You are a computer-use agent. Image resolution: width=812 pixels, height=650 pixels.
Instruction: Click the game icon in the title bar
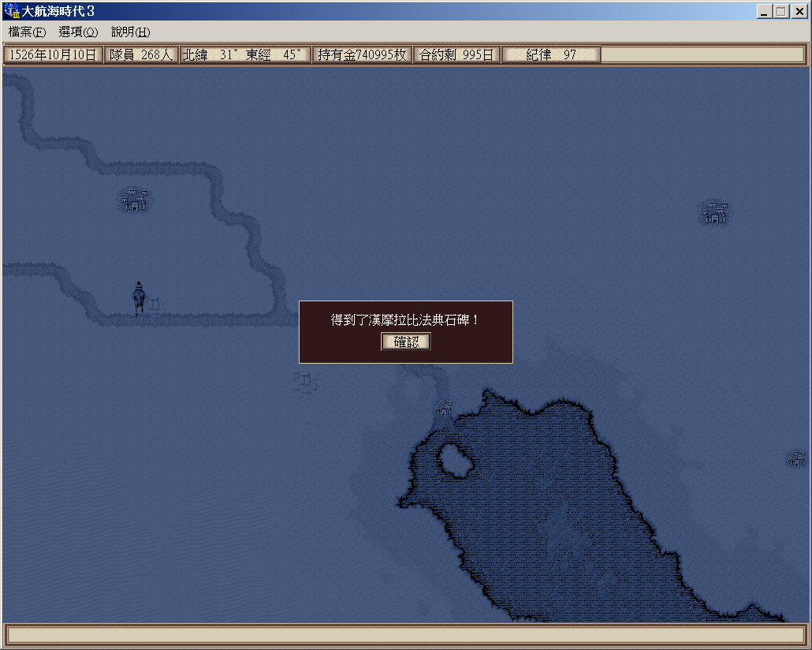12,12
